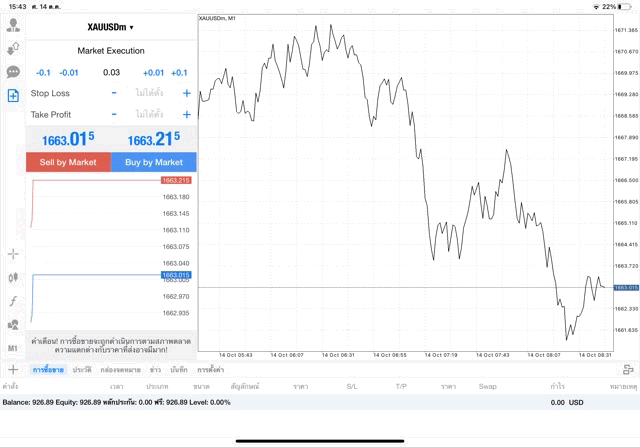Click the plus icon beside bottom tabs
The image size is (640, 447).
coord(13,370)
